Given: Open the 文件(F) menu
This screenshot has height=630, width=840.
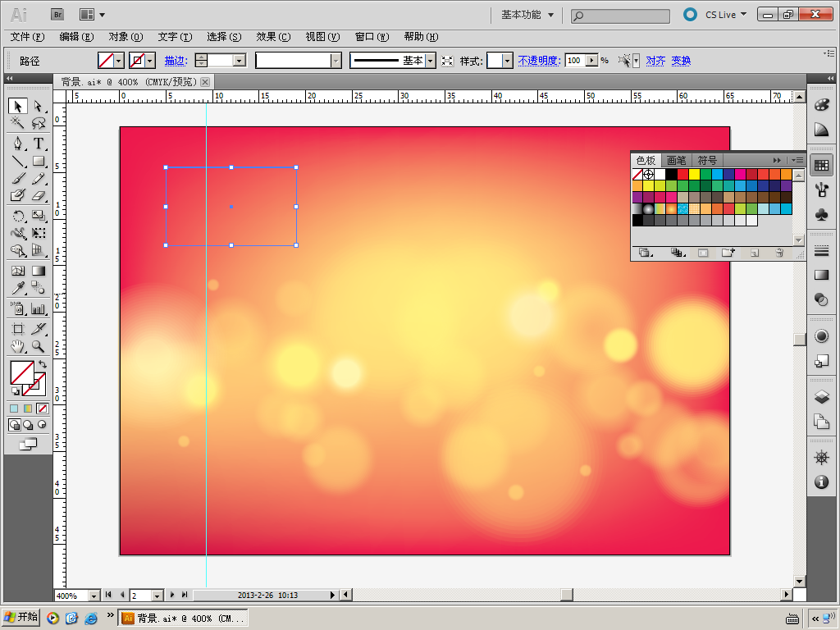Looking at the screenshot, I should tap(27, 37).
